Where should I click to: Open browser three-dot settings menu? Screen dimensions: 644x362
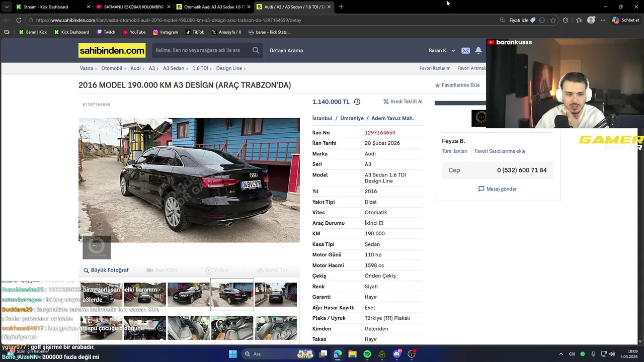click(x=603, y=20)
